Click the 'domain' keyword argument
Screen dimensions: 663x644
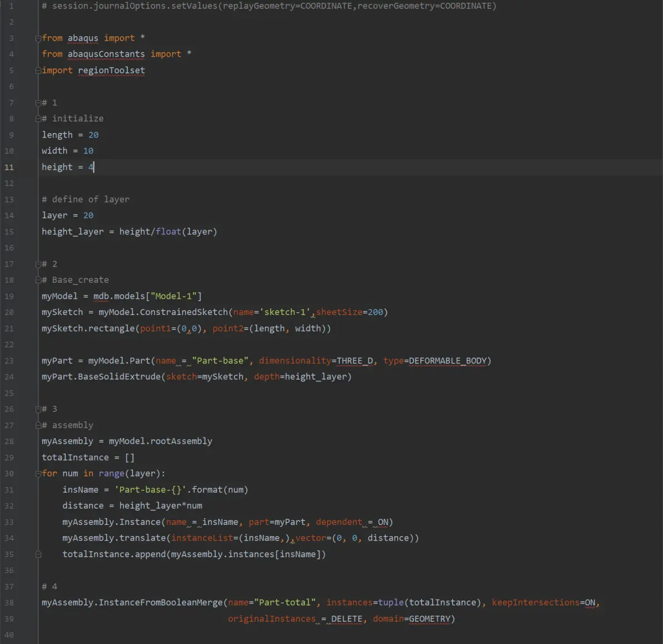pos(388,619)
